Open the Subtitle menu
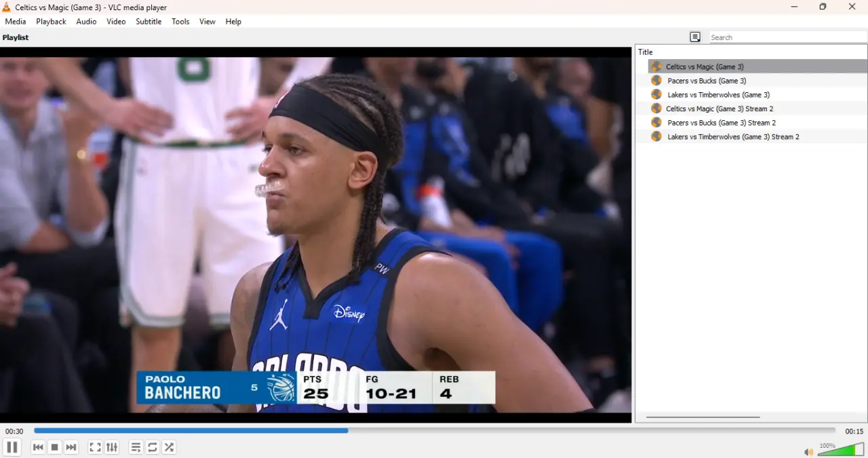Image resolution: width=868 pixels, height=458 pixels. click(149, 22)
